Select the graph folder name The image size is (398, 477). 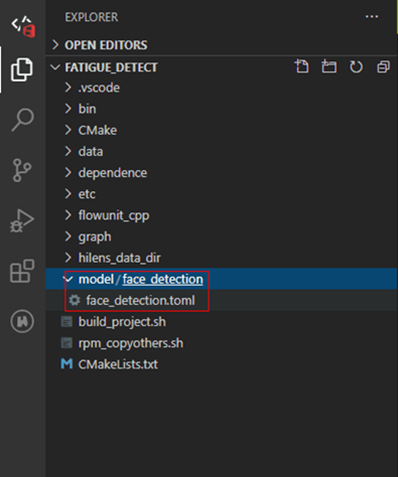pos(95,237)
